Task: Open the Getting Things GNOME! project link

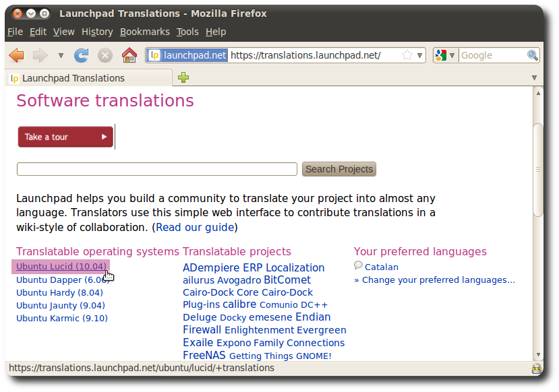Action: (x=281, y=356)
